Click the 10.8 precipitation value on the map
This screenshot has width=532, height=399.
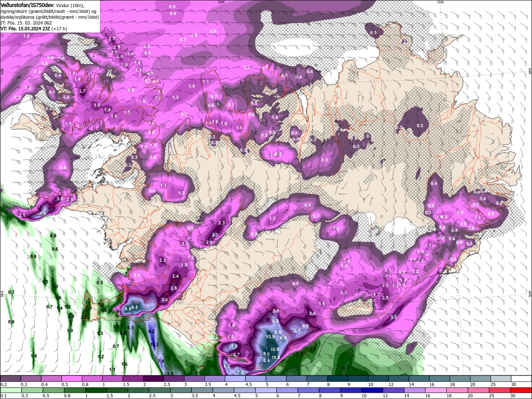(x=275, y=349)
